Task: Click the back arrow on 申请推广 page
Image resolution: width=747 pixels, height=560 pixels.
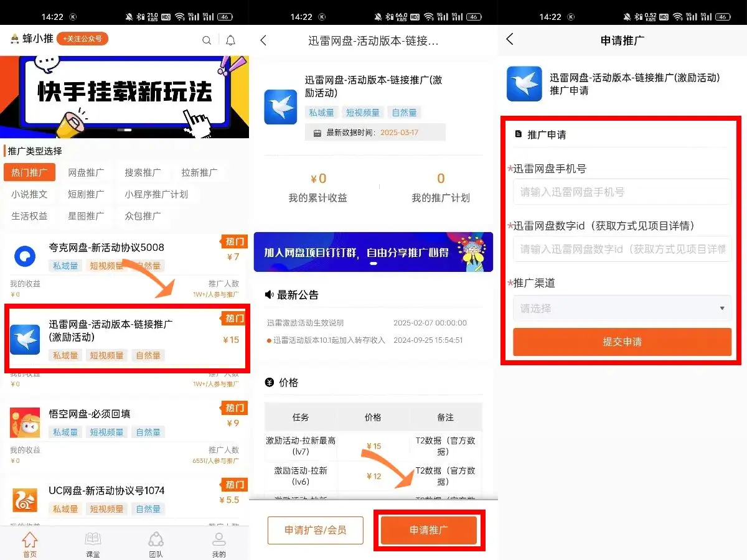Action: click(x=510, y=39)
